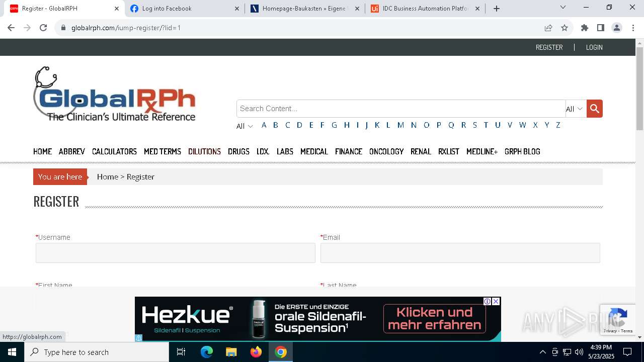Open the DILUTIONS menu
This screenshot has height=362, width=644.
(x=204, y=151)
